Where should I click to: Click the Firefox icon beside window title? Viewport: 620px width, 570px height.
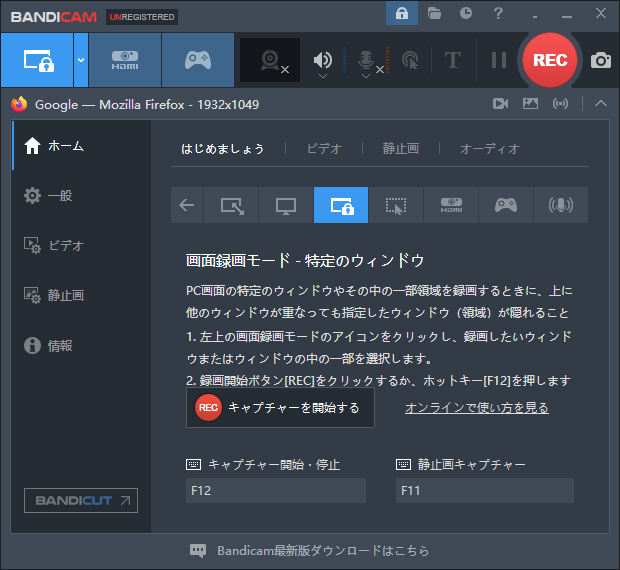pyautogui.click(x=19, y=104)
